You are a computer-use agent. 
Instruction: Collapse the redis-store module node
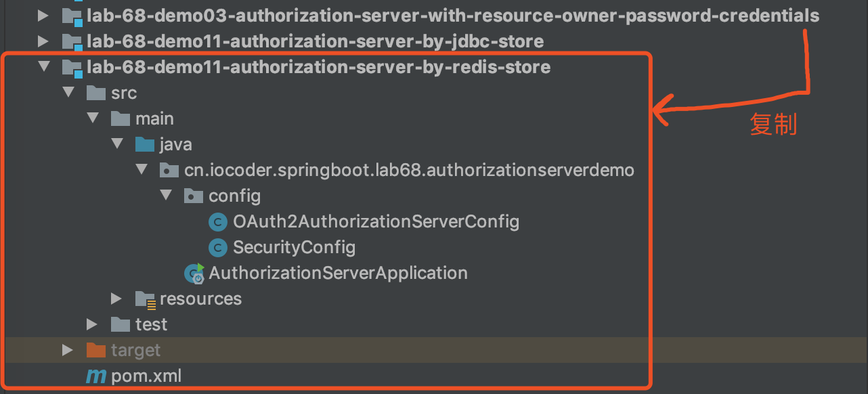tap(44, 68)
